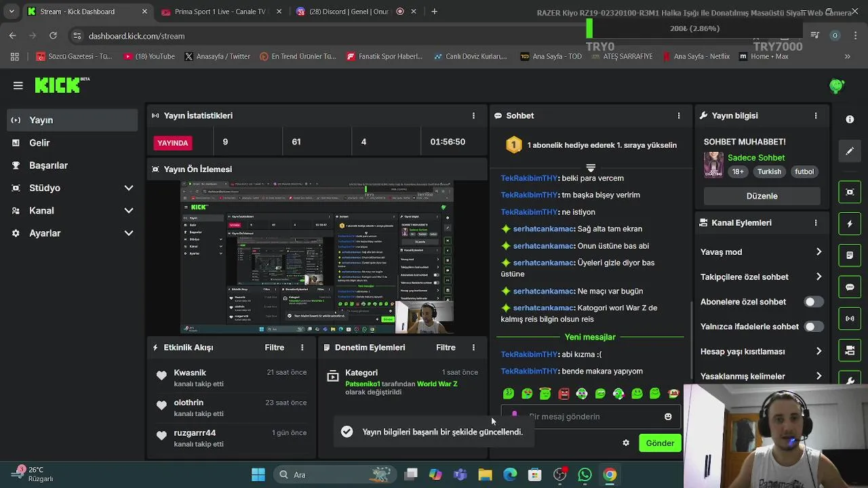Open Sohbet panel three-dot menu
The height and width of the screenshot is (488, 868).
pyautogui.click(x=679, y=116)
